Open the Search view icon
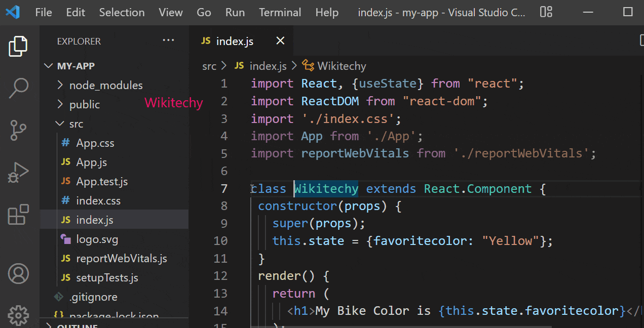644x328 pixels. click(x=19, y=88)
